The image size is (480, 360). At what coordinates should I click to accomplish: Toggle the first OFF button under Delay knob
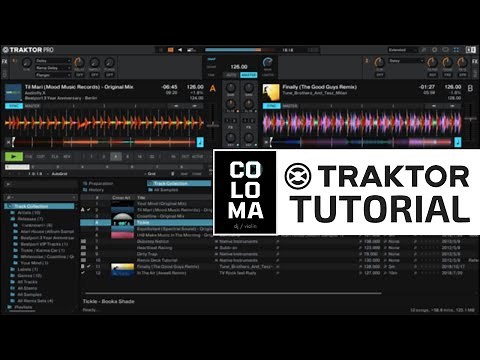coord(79,75)
